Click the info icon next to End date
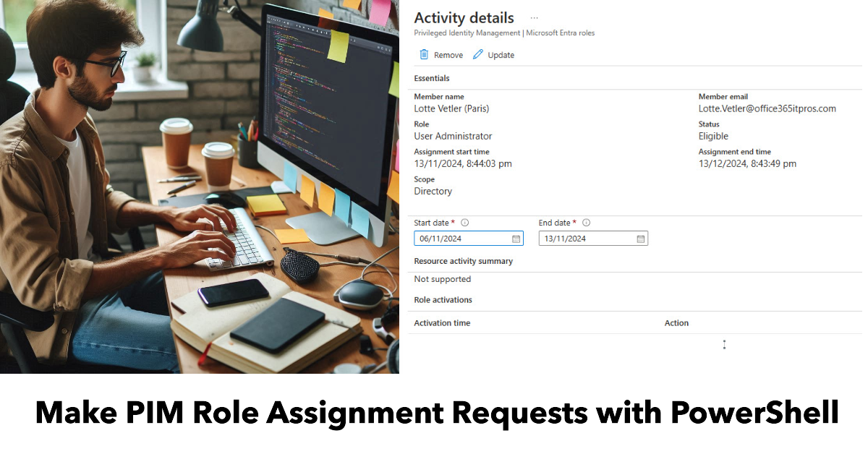868x454 pixels. (x=587, y=223)
